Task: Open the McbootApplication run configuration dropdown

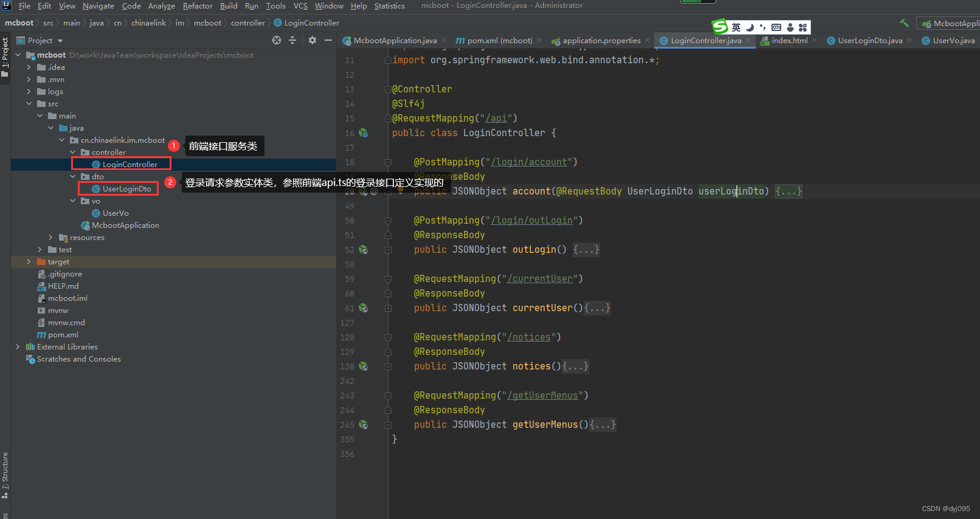Action: [x=950, y=24]
